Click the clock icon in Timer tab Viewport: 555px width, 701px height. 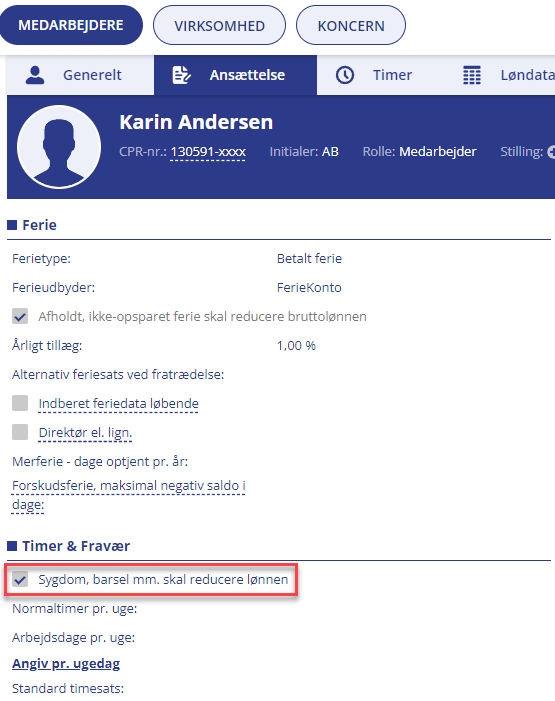pos(345,75)
